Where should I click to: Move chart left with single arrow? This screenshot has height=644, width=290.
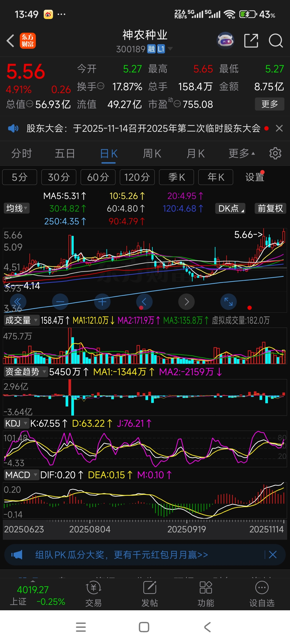144,302
